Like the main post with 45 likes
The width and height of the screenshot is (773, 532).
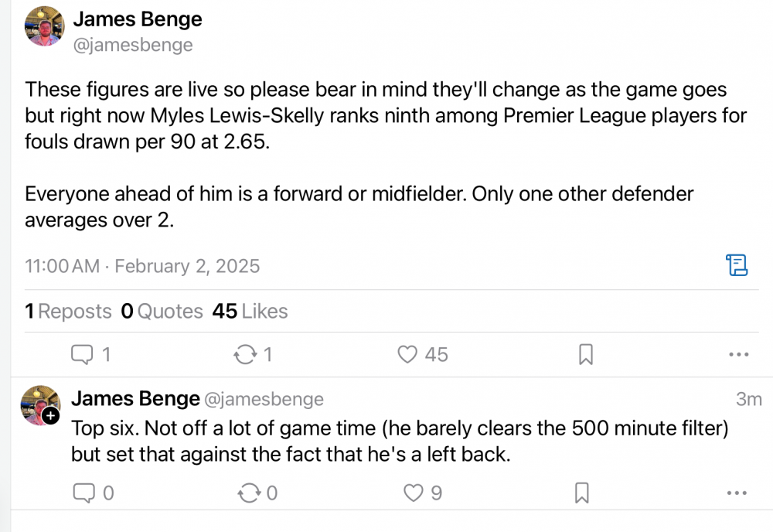tap(407, 355)
